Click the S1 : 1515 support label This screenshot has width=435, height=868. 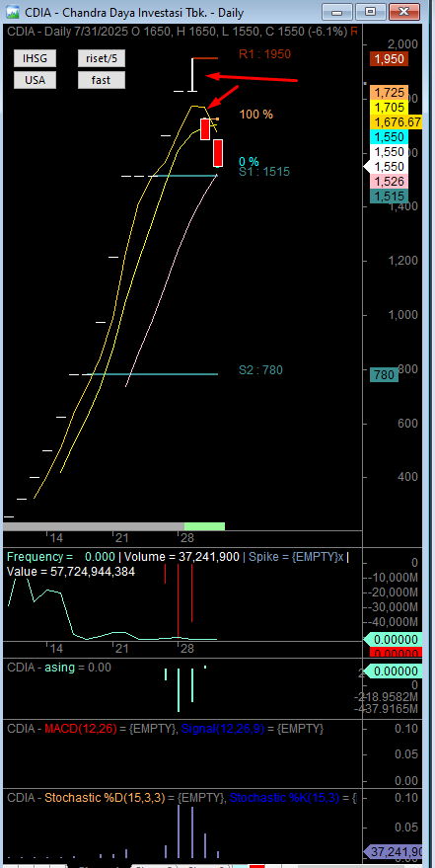pos(264,172)
